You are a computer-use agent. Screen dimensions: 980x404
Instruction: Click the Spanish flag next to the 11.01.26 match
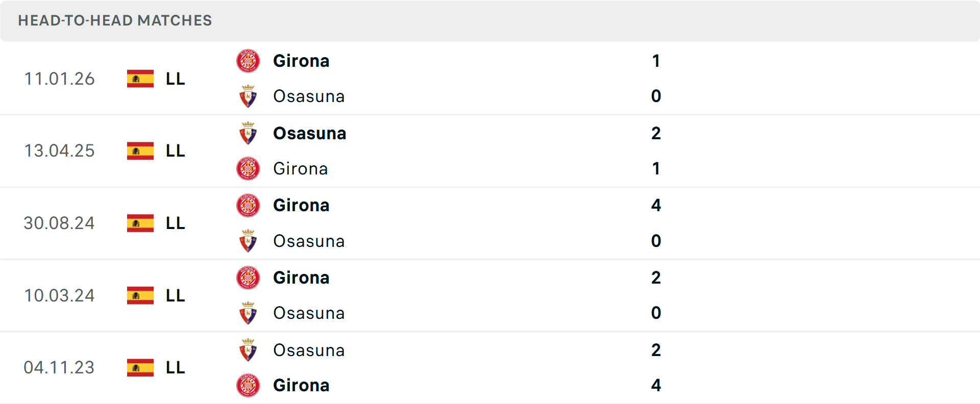coord(140,79)
